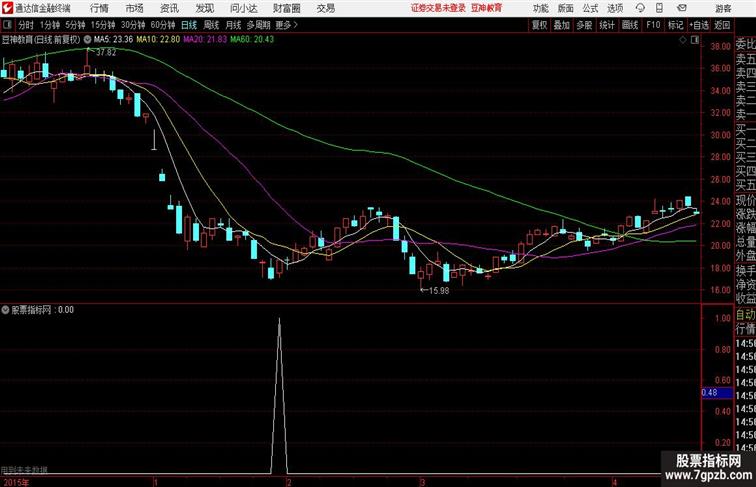Switch to 30分钟 period
Screen dimensions: 756x487
click(133, 25)
